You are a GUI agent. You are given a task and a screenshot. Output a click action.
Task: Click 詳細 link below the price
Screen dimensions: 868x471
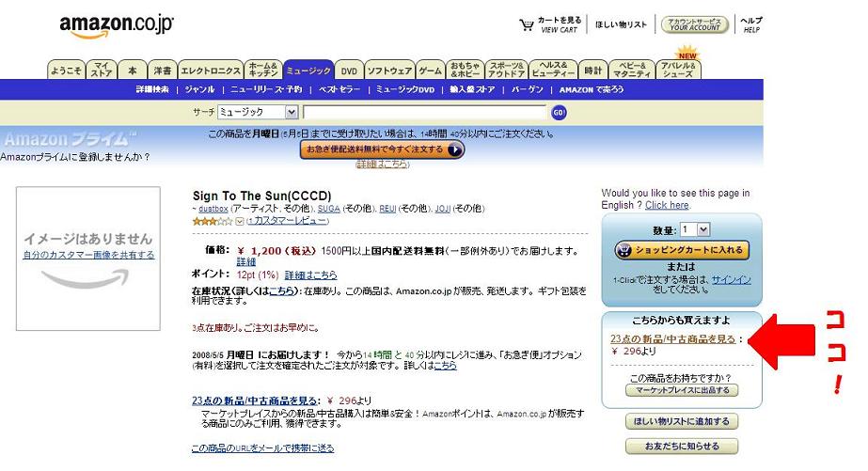pyautogui.click(x=246, y=261)
